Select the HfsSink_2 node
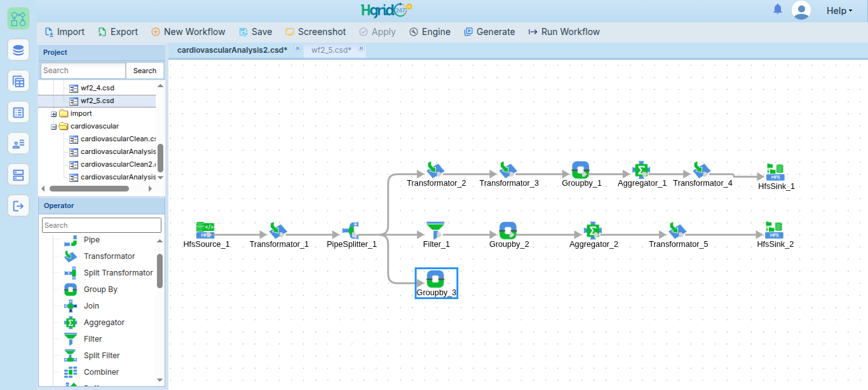 point(775,235)
